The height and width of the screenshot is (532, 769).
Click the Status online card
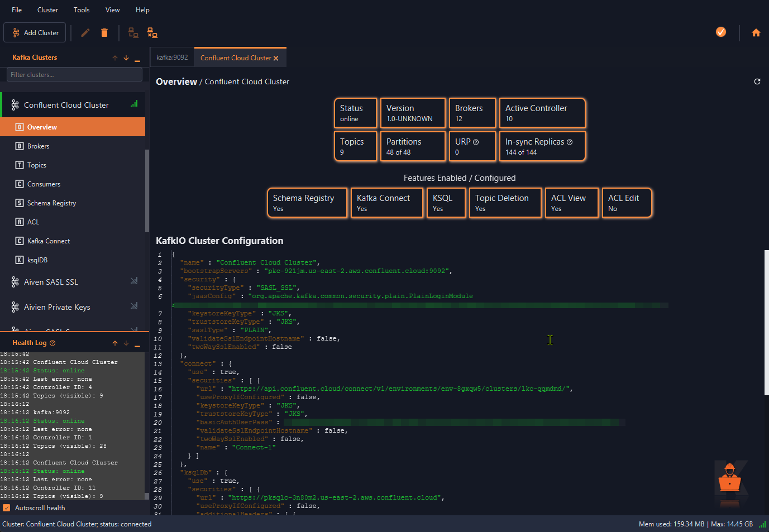click(355, 113)
